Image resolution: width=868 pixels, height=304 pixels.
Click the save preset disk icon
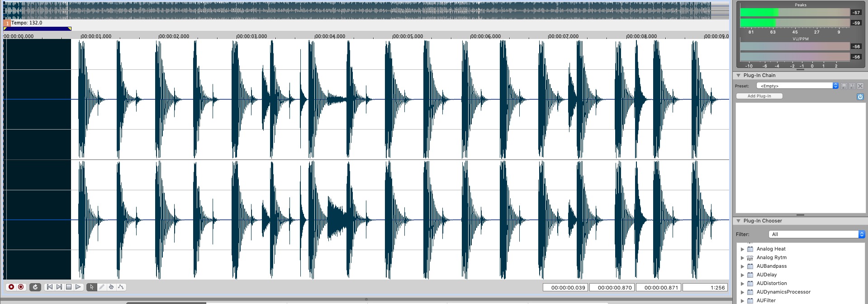pyautogui.click(x=844, y=86)
